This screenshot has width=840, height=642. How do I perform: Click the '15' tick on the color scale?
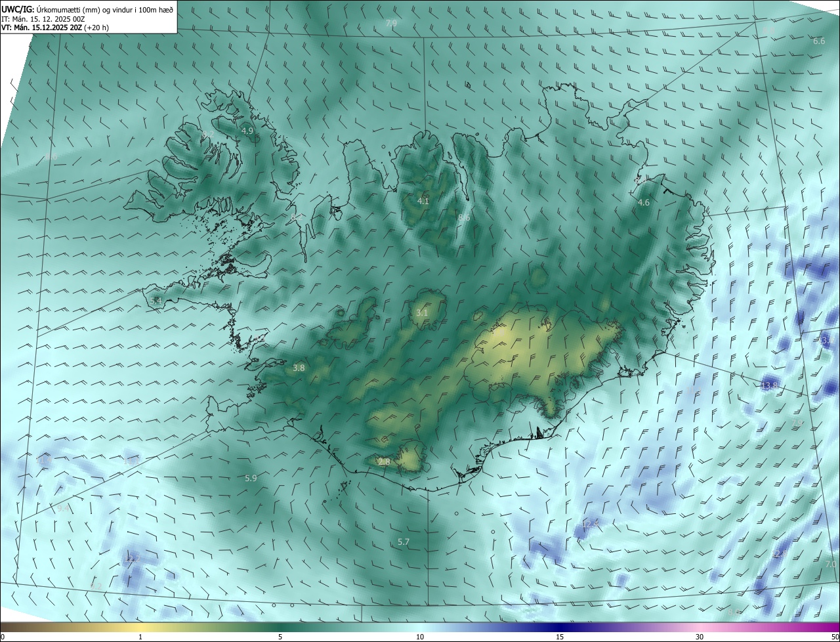[x=560, y=637]
